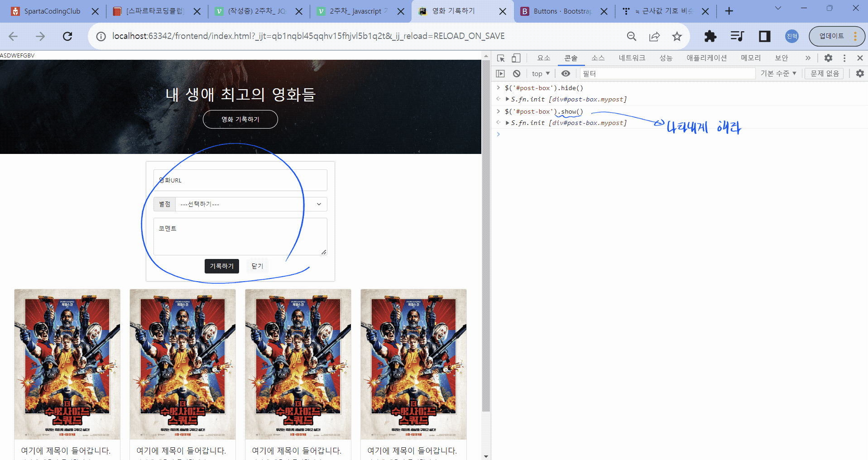Switch to the Application DevTools tab
868x460 pixels.
[x=706, y=58]
